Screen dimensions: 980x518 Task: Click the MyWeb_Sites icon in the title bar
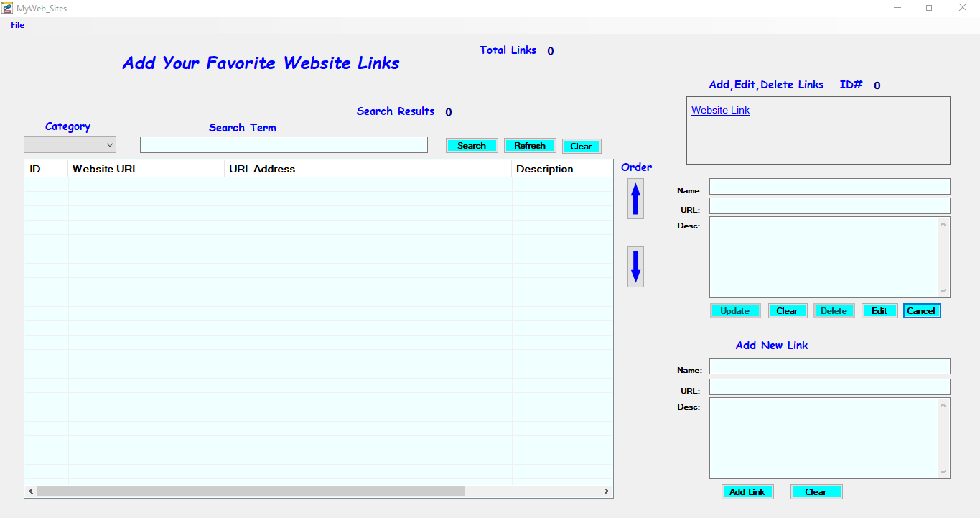[7, 7]
